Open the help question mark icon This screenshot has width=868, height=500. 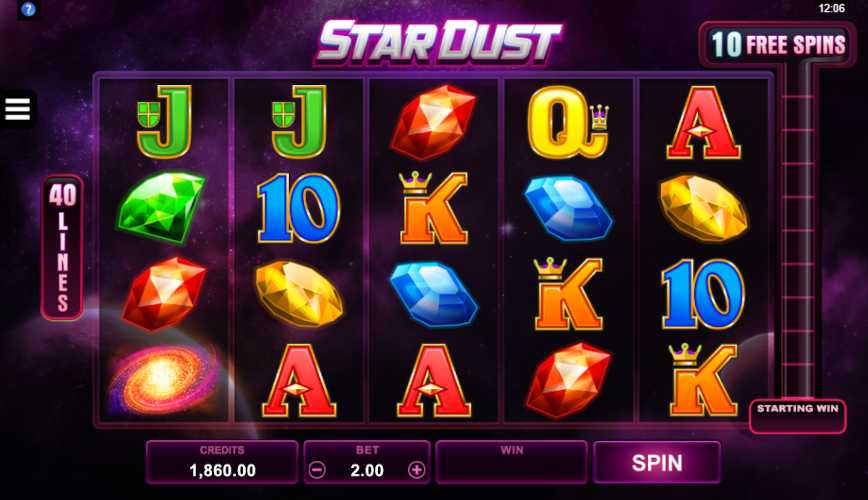click(x=28, y=9)
